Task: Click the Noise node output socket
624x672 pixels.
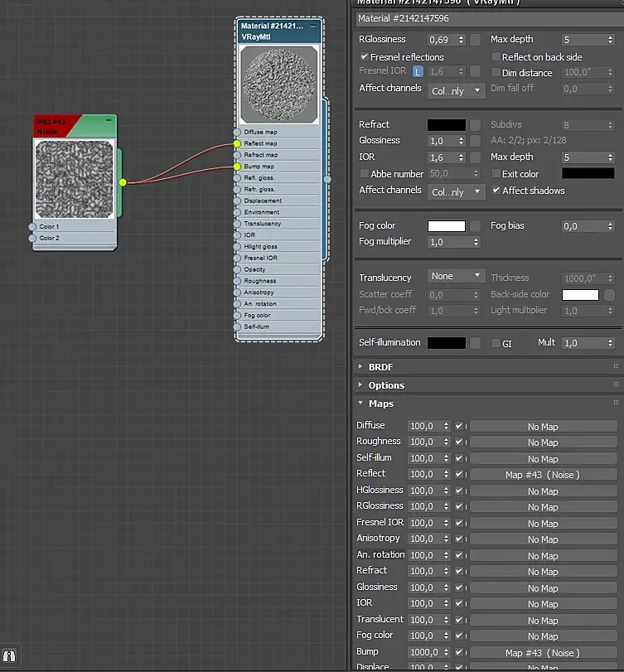Action: [123, 181]
